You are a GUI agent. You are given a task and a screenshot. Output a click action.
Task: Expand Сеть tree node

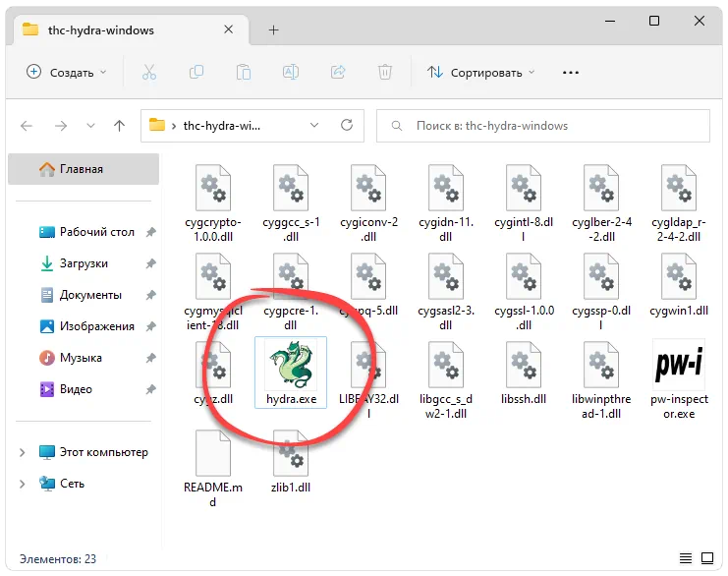pyautogui.click(x=22, y=484)
